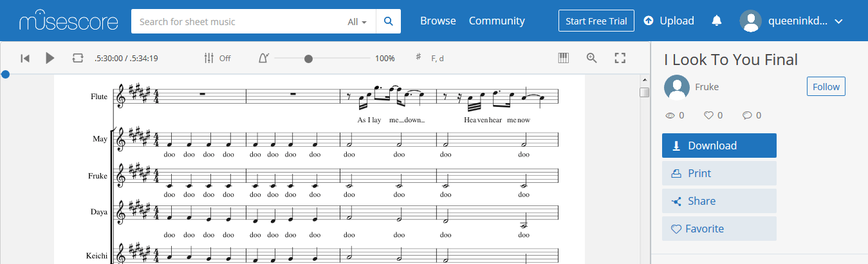Click the score title 'I Look To You Final'
Image resolution: width=868 pixels, height=264 pixels.
pos(731,60)
